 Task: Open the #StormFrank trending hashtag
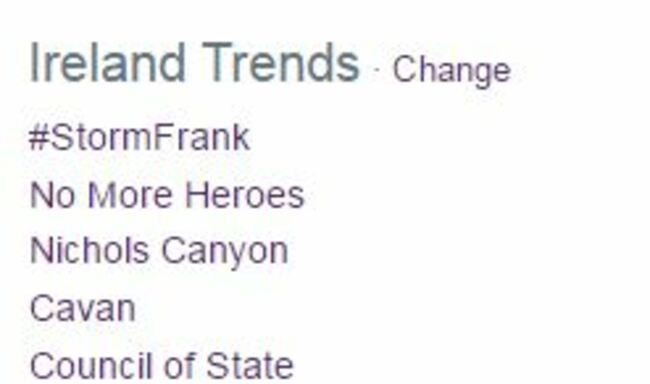140,138
